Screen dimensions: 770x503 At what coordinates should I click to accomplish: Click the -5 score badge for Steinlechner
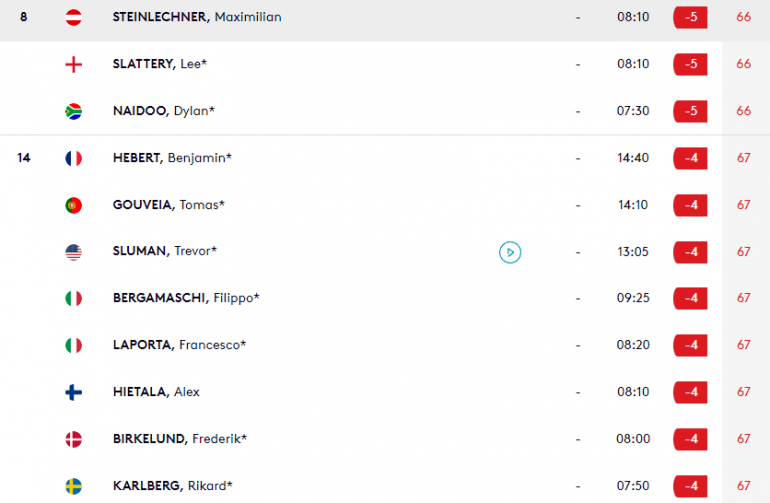690,17
